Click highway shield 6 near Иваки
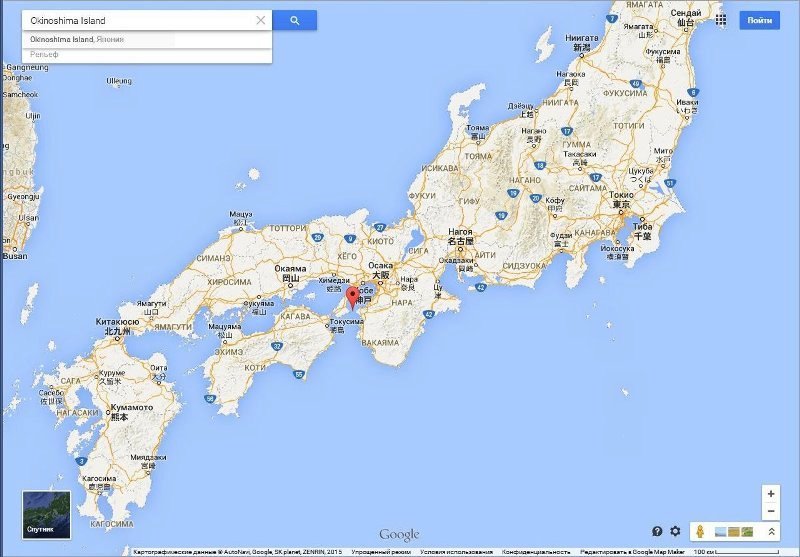The width and height of the screenshot is (800, 557). (x=693, y=93)
